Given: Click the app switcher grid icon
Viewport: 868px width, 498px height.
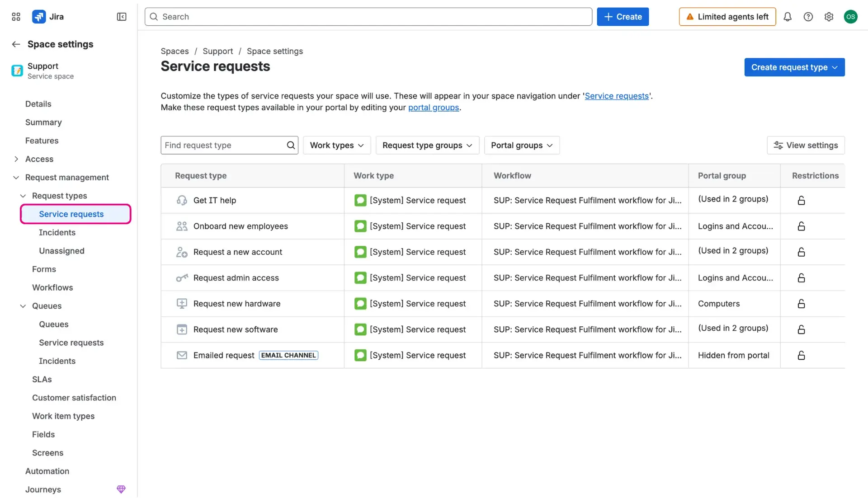Looking at the screenshot, I should [15, 16].
